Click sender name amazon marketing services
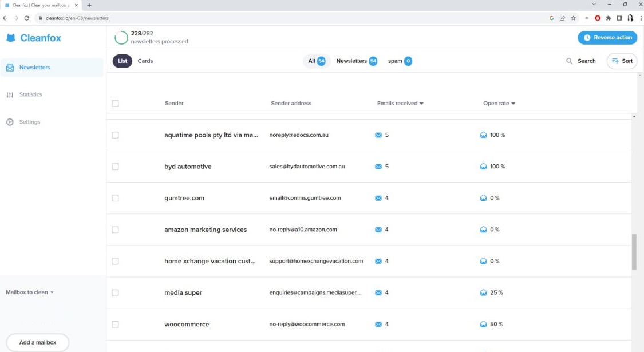 206,230
